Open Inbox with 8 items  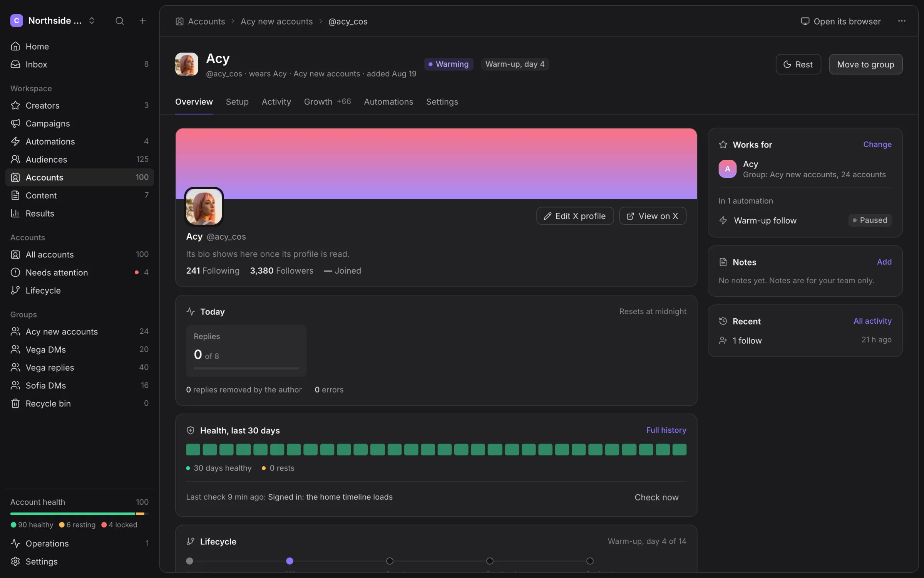tap(79, 64)
